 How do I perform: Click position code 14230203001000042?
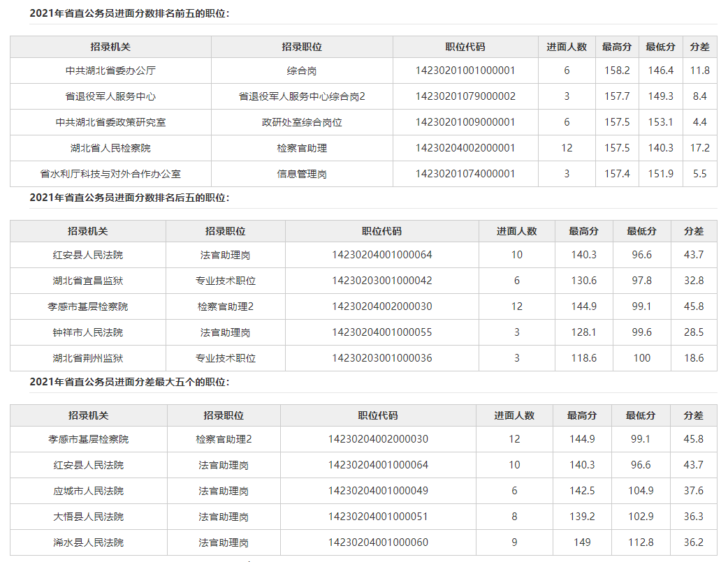coord(381,281)
